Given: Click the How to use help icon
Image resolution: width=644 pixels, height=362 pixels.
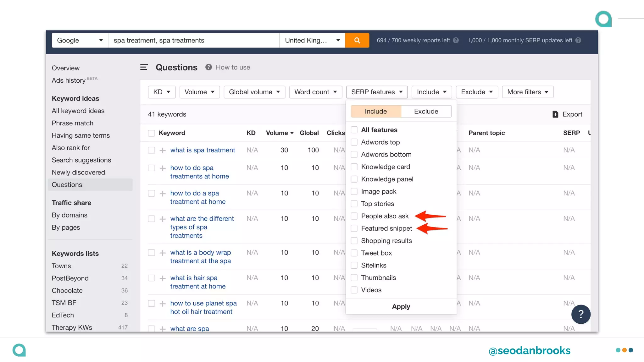Looking at the screenshot, I should (x=208, y=67).
